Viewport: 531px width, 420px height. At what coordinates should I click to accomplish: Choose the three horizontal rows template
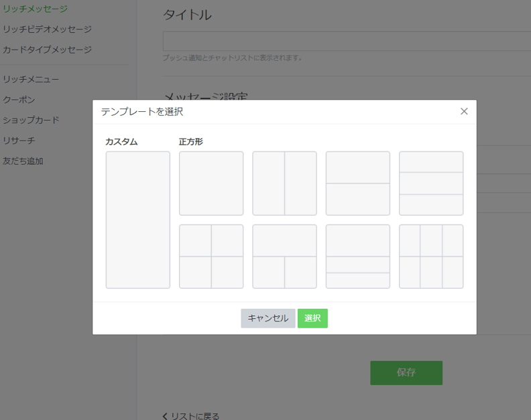[431, 183]
